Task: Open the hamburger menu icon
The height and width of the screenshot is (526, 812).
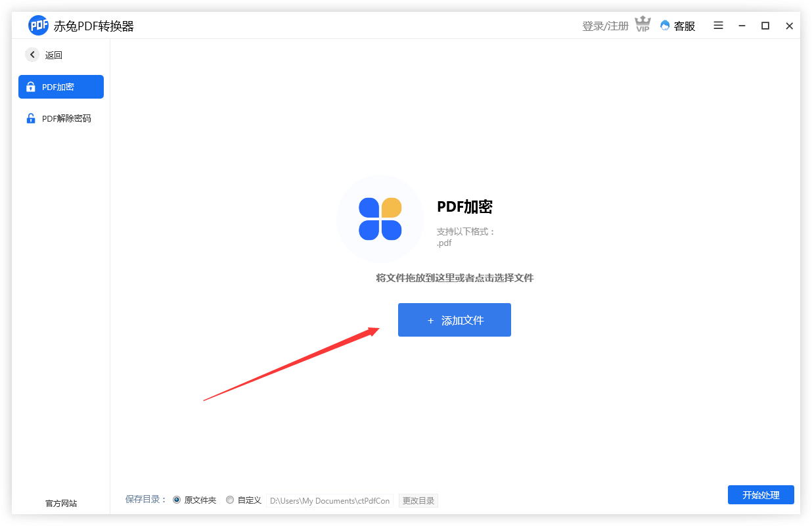Action: tap(719, 26)
